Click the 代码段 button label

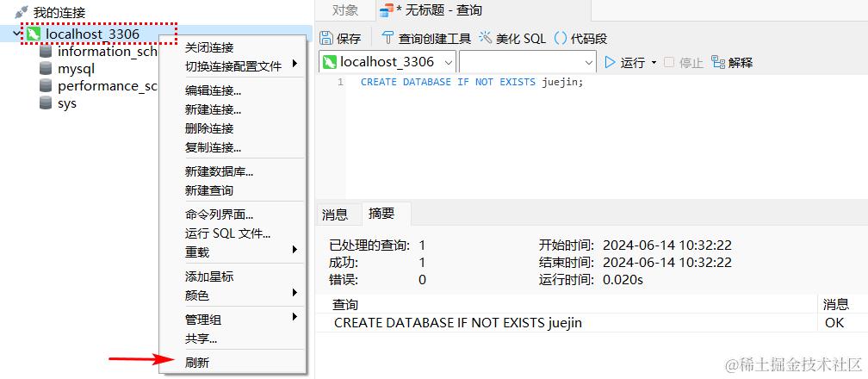589,38
